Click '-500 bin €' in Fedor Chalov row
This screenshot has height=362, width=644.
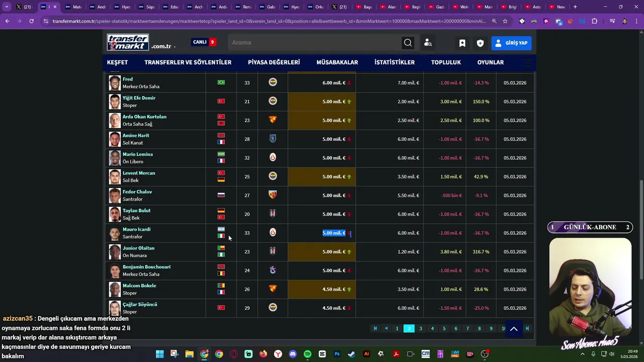click(x=451, y=196)
